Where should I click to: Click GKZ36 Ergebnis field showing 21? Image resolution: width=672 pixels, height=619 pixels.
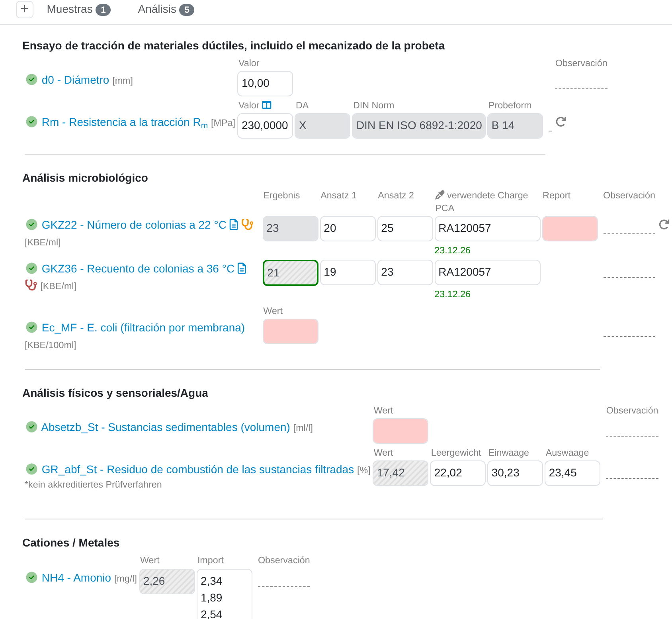[291, 273]
